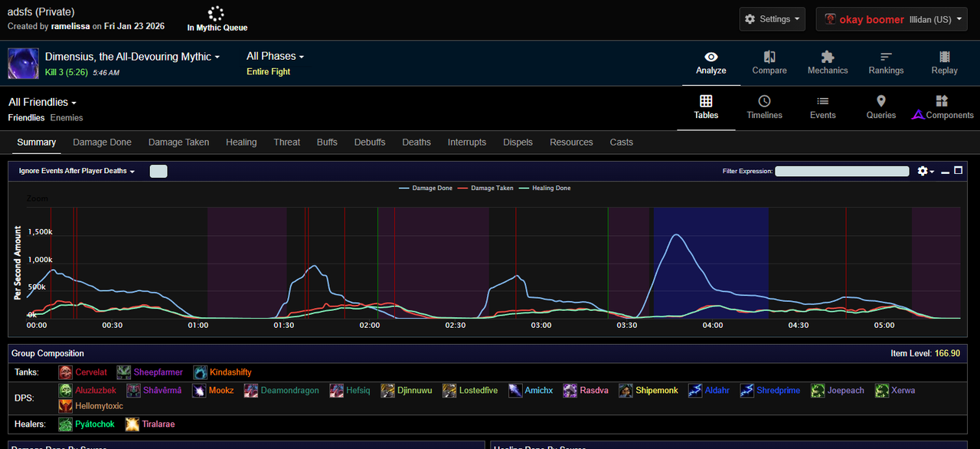Select the Damage Done tab
Image resolution: width=980 pixels, height=449 pixels.
(102, 143)
